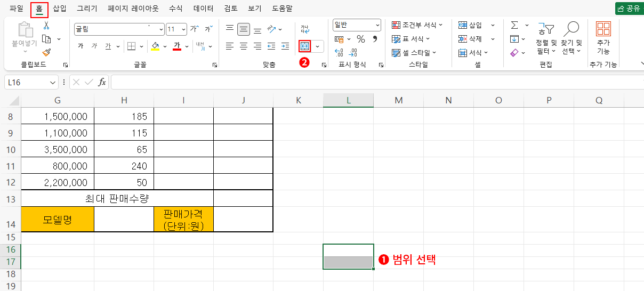Click the Copy icon in clipboard group
Viewport: 644px width, 291px height.
(46, 39)
